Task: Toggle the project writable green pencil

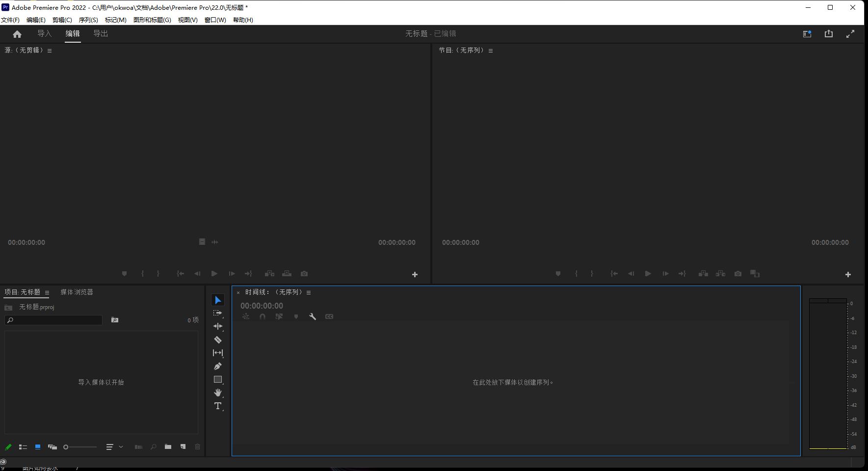Action: (8, 447)
